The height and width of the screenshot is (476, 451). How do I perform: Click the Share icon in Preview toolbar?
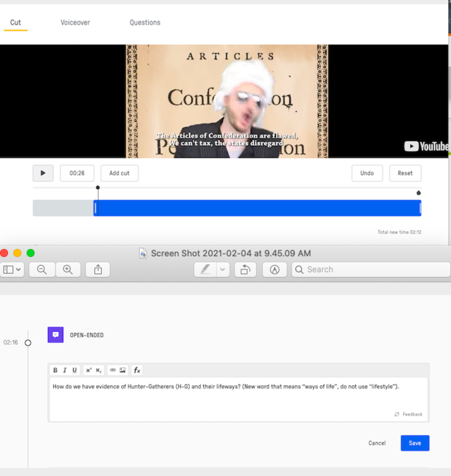pos(98,270)
